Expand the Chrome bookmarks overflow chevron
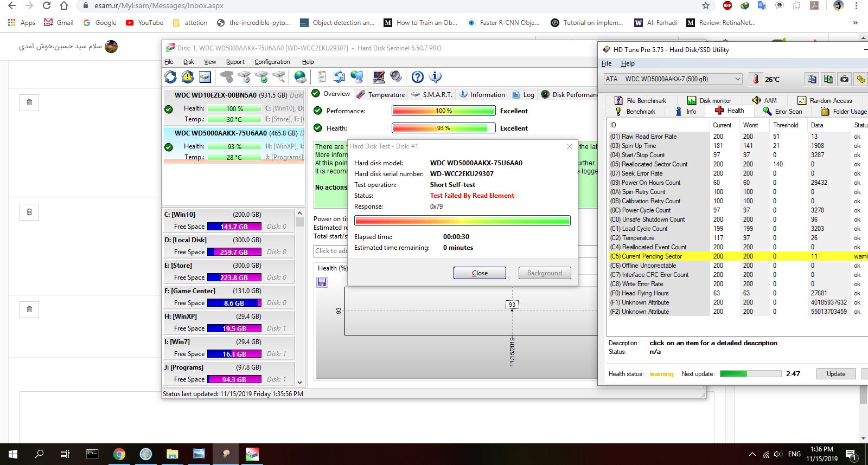This screenshot has height=465, width=868. click(856, 23)
